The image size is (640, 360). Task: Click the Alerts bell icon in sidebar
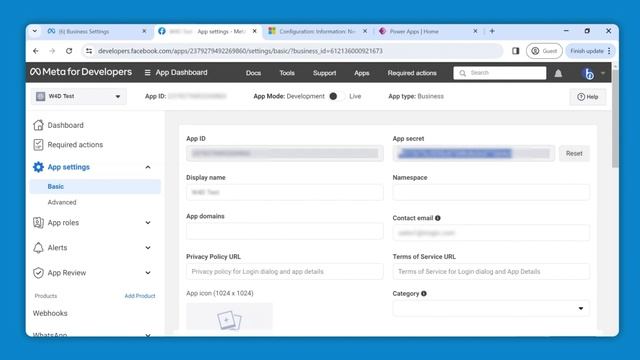pyautogui.click(x=38, y=248)
